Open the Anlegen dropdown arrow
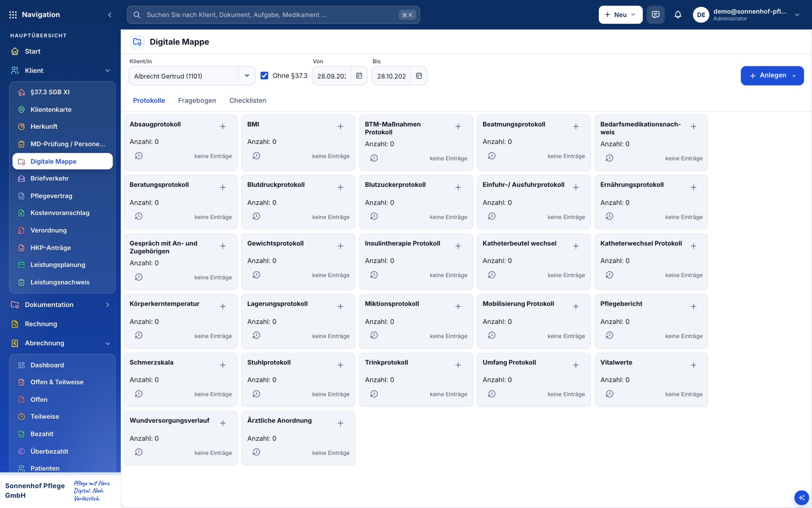The width and height of the screenshot is (812, 508). coord(794,76)
